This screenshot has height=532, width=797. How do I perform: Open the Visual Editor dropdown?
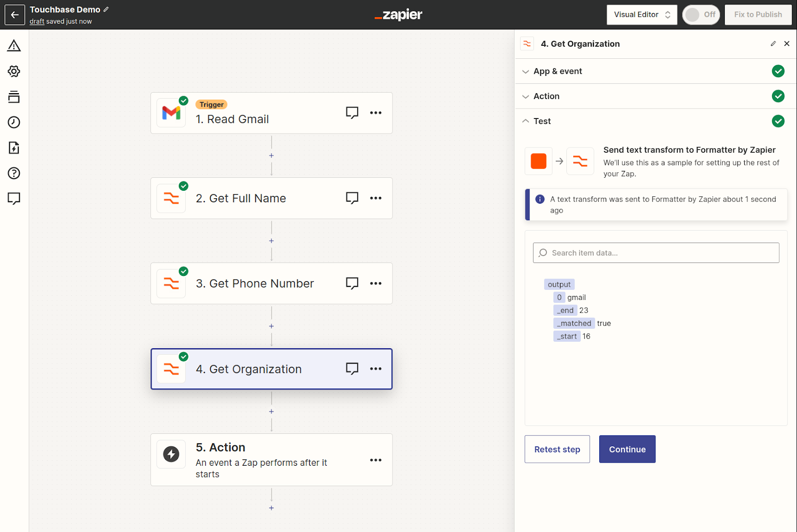click(642, 14)
